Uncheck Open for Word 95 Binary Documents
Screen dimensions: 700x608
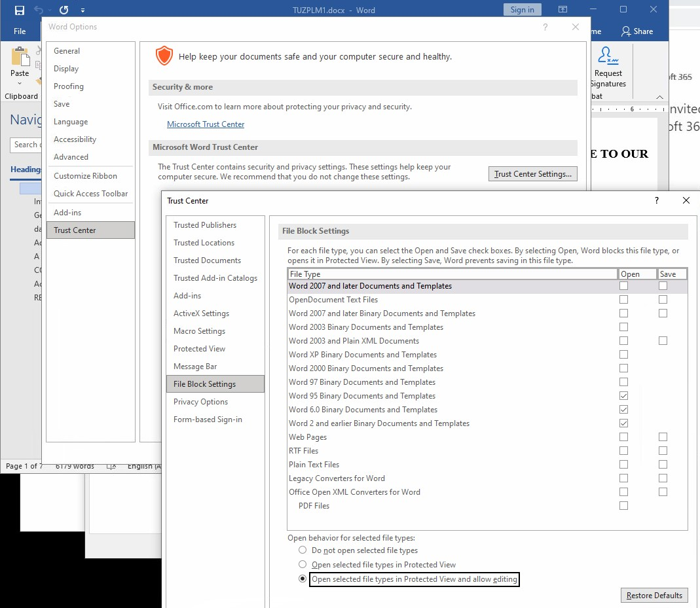pyautogui.click(x=623, y=396)
